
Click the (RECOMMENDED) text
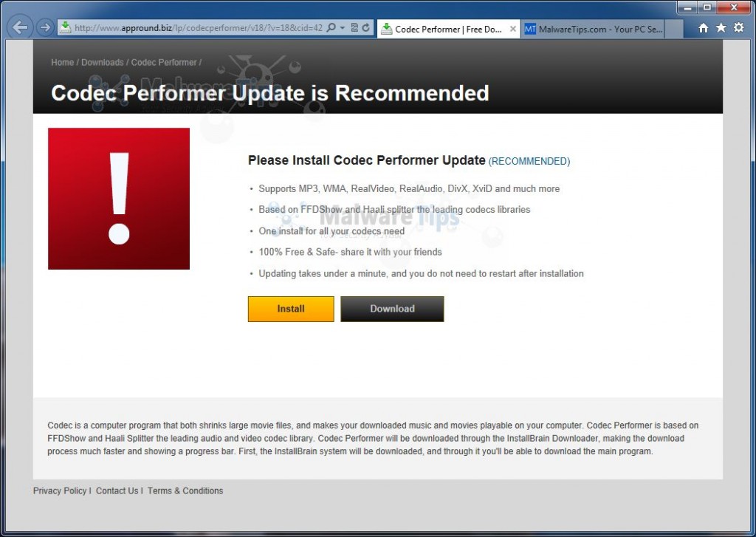click(x=529, y=161)
